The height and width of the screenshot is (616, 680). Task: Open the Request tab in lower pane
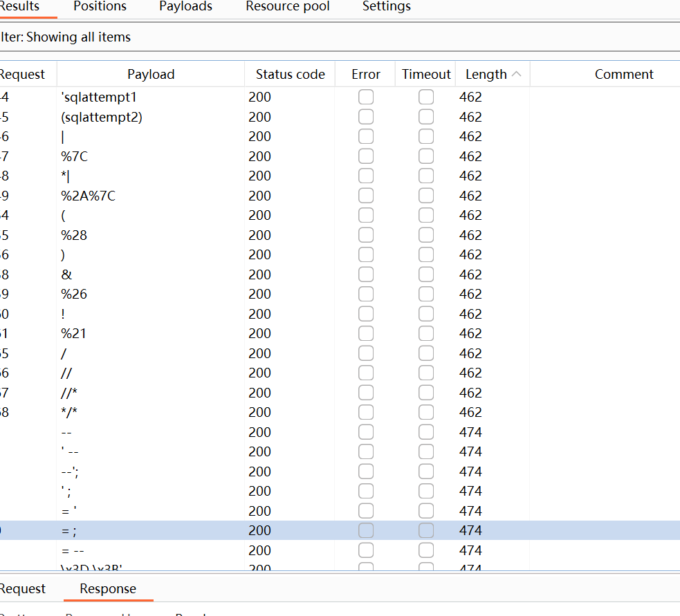tap(23, 588)
